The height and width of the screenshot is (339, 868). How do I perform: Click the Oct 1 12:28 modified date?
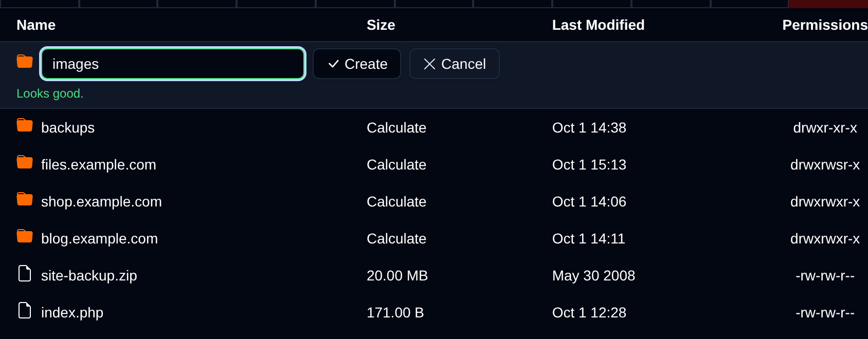589,313
